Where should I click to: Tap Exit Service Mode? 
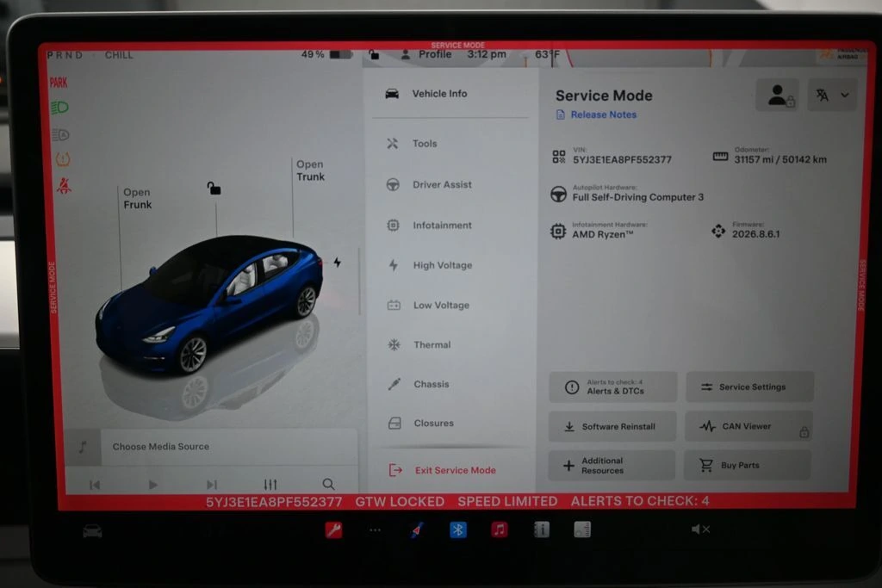pyautogui.click(x=442, y=470)
